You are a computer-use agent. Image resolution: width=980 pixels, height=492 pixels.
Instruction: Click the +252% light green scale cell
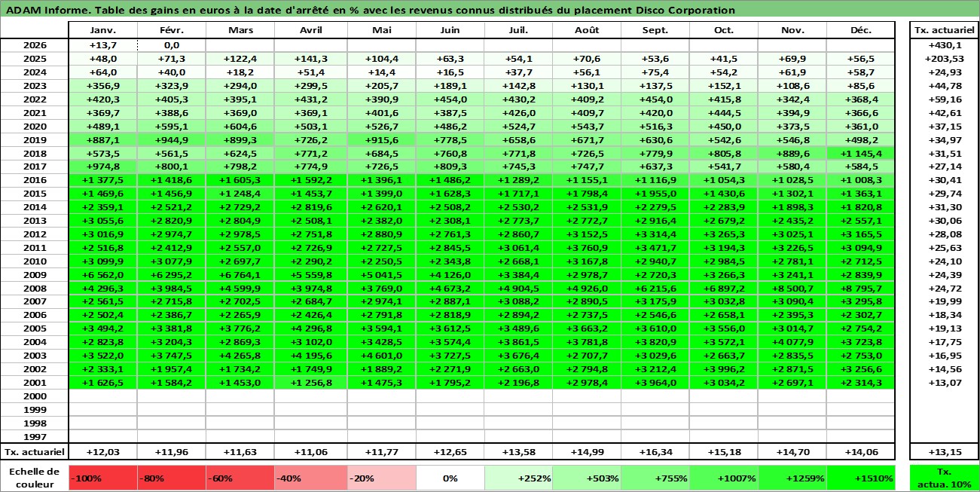[x=517, y=478]
